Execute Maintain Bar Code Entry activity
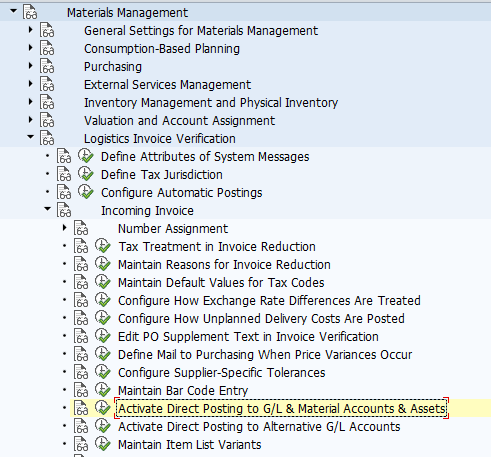 pyautogui.click(x=103, y=390)
